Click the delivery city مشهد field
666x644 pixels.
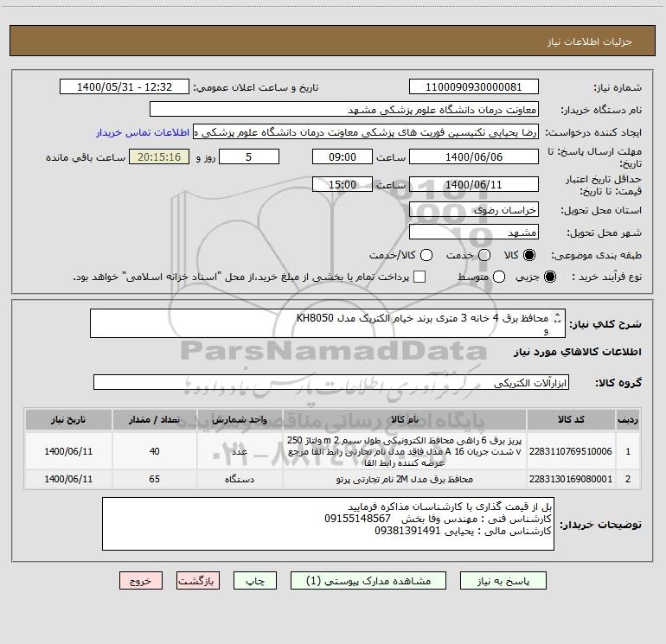click(474, 233)
